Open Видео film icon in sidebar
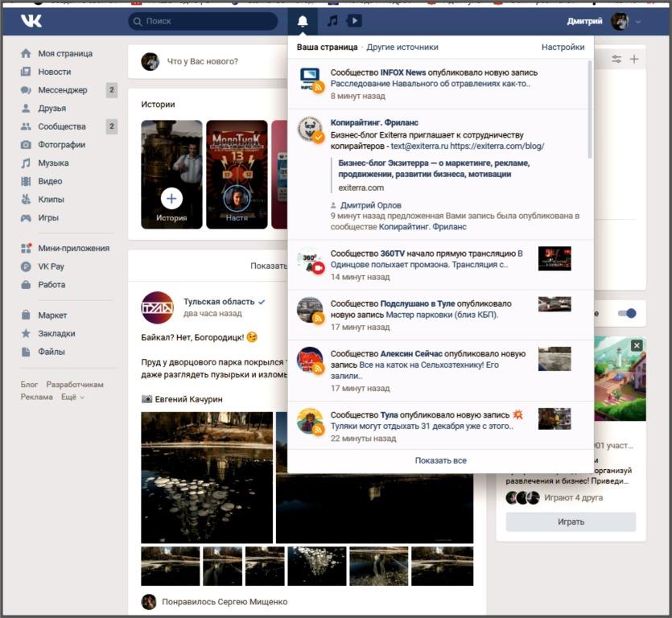The width and height of the screenshot is (672, 618). 26,181
